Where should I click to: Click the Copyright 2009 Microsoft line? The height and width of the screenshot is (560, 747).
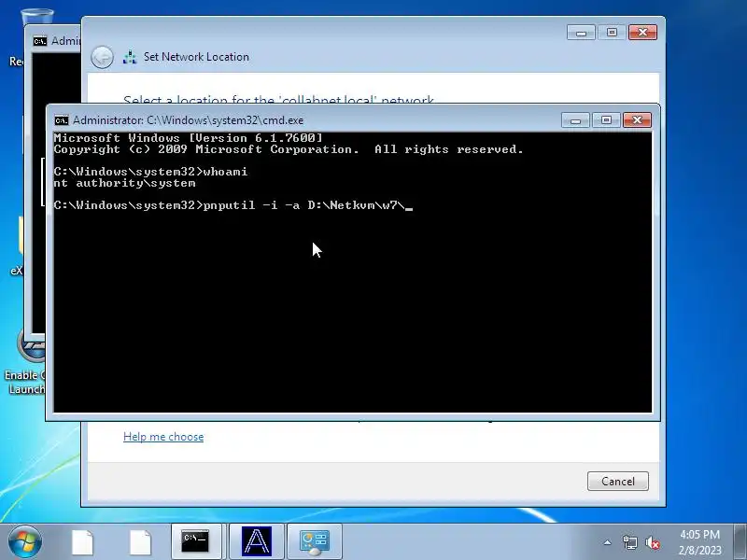289,149
